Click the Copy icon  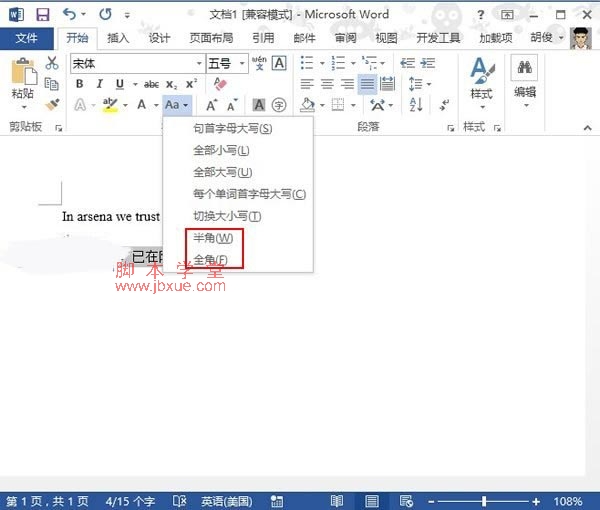(x=52, y=83)
